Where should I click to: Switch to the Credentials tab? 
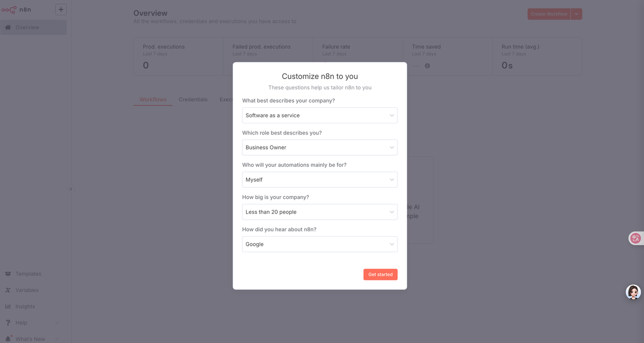tap(193, 100)
